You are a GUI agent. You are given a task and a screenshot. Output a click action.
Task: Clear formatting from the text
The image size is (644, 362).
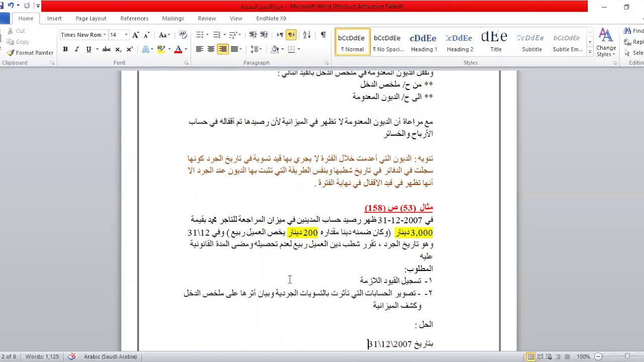tap(183, 35)
